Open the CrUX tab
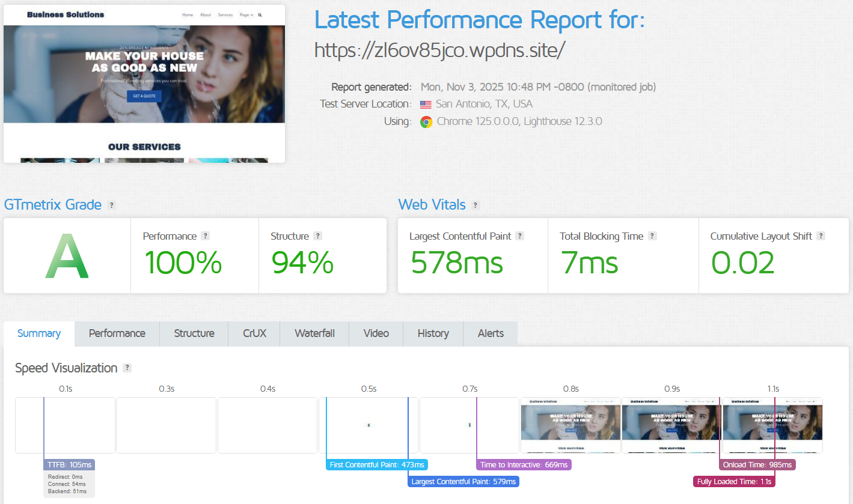This screenshot has width=853, height=504. coord(254,333)
